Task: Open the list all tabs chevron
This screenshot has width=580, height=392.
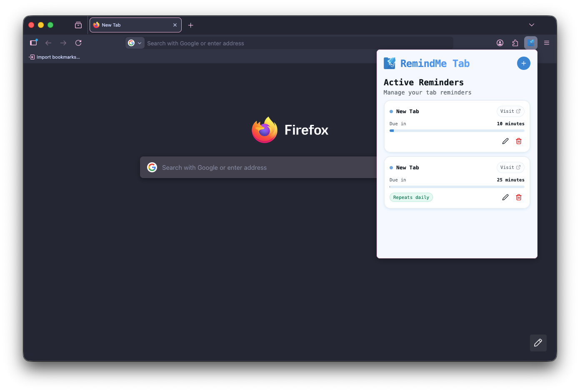Action: pos(531,25)
